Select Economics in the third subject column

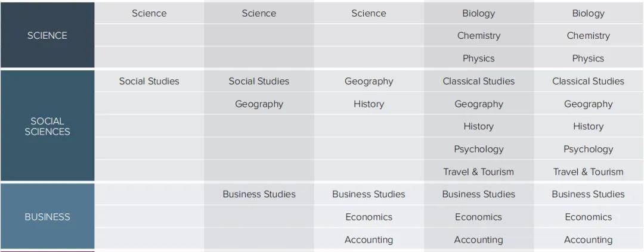coord(369,217)
